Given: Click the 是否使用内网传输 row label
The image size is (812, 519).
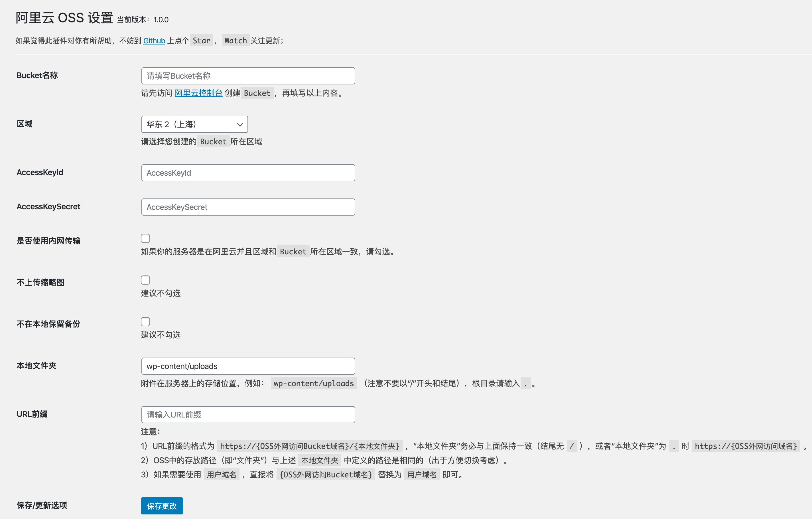Looking at the screenshot, I should coord(48,241).
